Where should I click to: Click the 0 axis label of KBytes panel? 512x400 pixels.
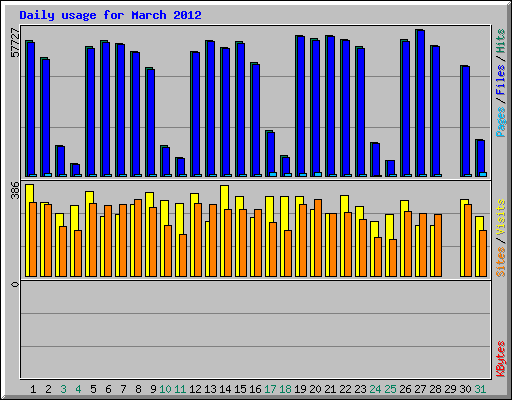point(15,284)
